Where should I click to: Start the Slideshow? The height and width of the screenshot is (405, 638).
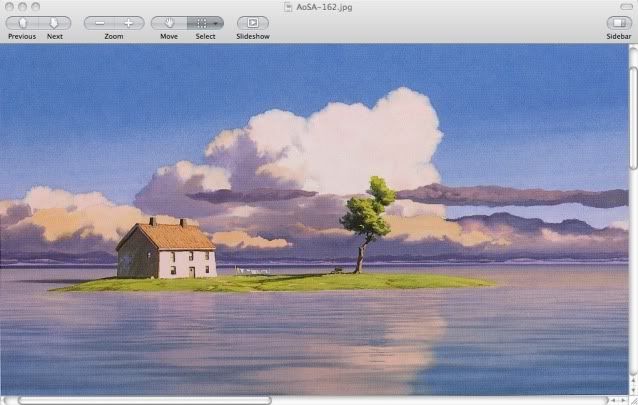[253, 23]
